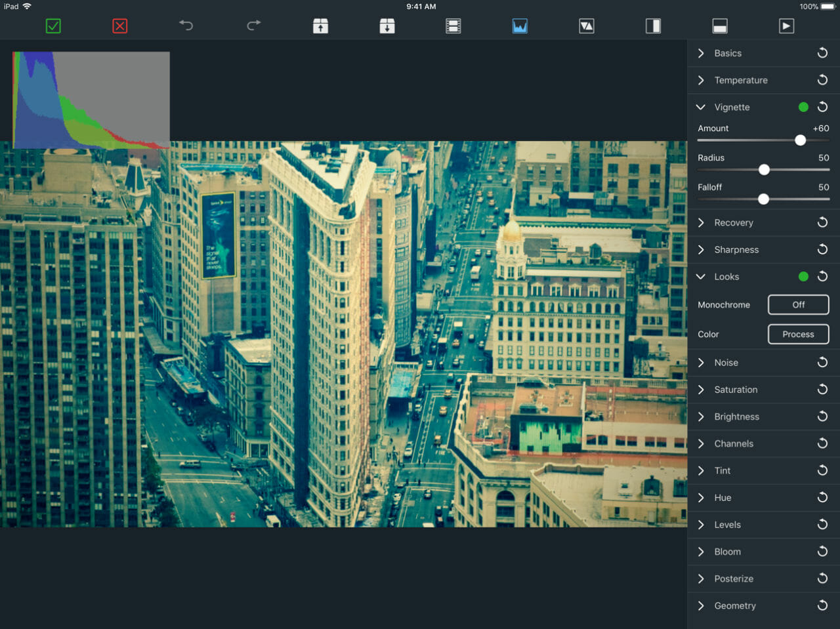Toggle the histogram display icon
Image resolution: width=840 pixels, height=629 pixels.
click(520, 26)
